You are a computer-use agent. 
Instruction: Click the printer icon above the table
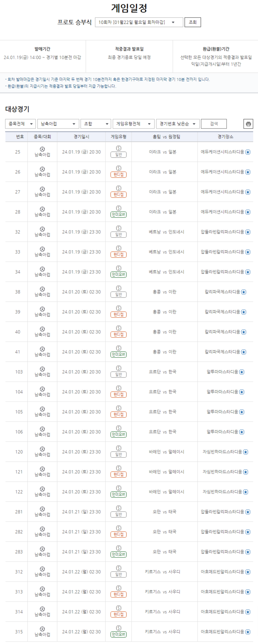pyautogui.click(x=248, y=124)
